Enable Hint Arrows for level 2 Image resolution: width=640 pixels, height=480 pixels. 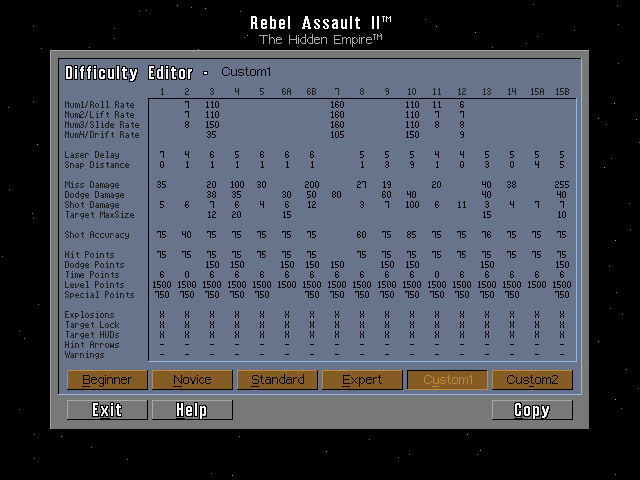click(187, 345)
